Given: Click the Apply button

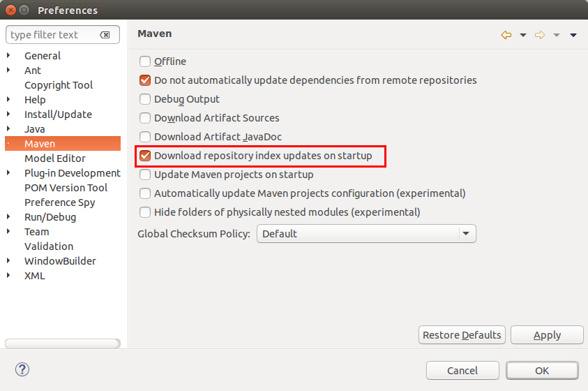Looking at the screenshot, I should pos(547,334).
